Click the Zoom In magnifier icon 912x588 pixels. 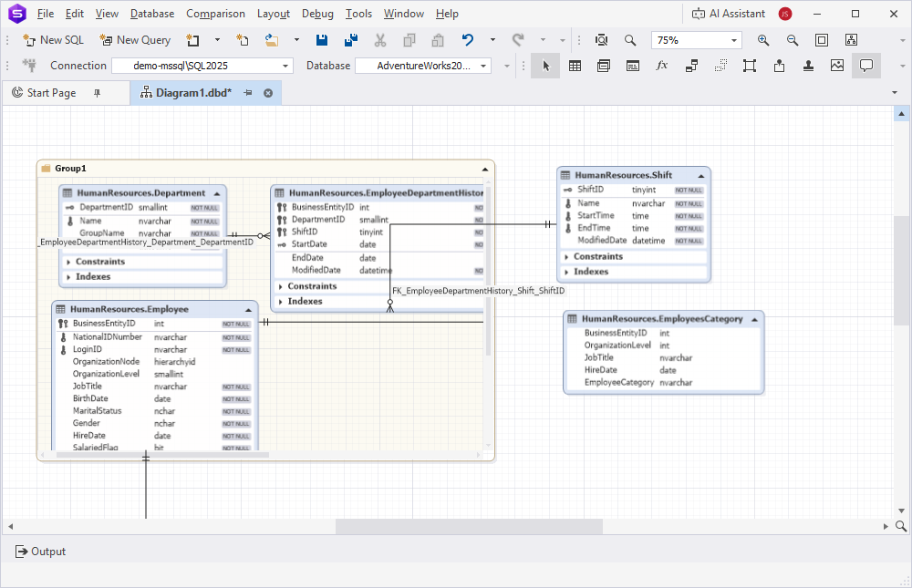coord(763,40)
